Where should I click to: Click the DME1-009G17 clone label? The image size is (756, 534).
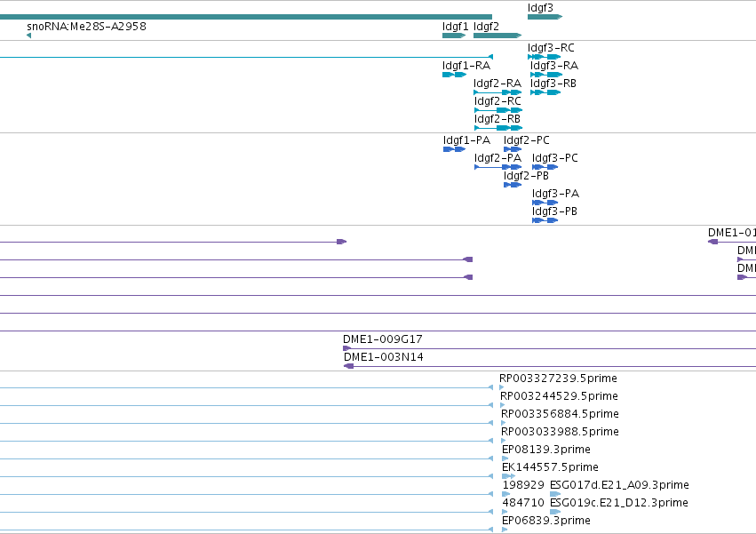point(383,339)
